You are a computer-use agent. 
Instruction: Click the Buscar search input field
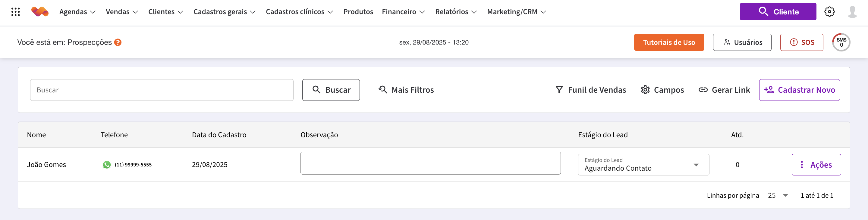tap(162, 90)
